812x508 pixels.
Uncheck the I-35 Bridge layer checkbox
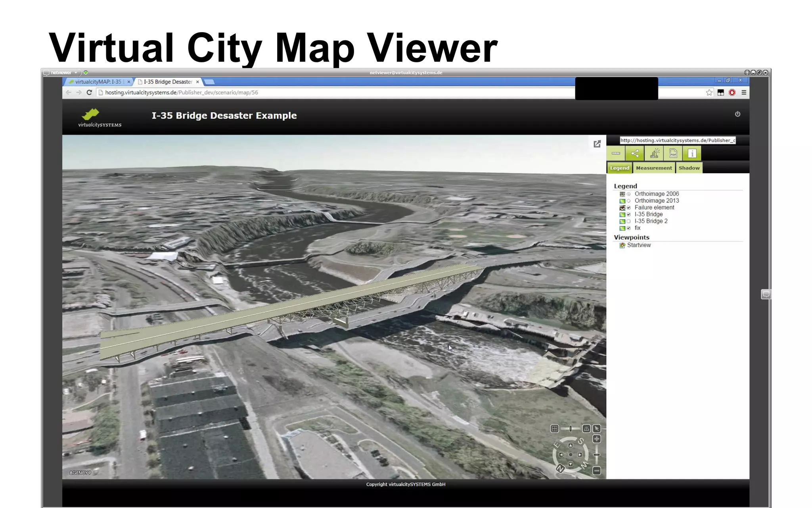coord(628,214)
